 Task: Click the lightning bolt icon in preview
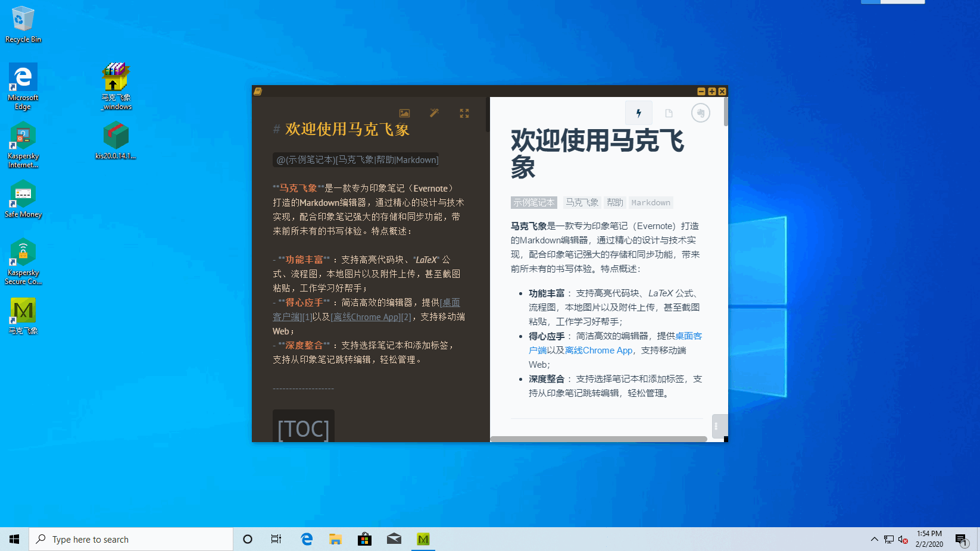click(639, 113)
